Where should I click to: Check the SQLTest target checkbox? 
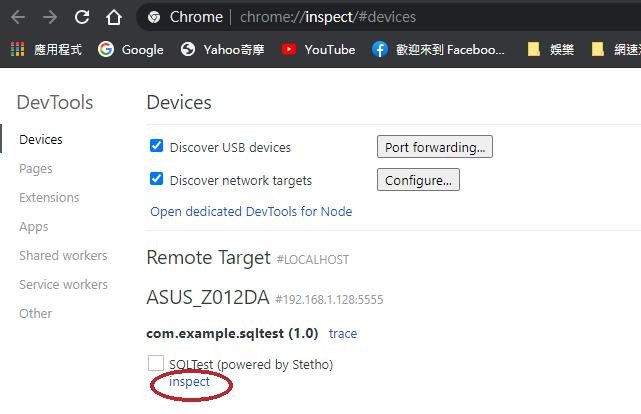pos(156,363)
